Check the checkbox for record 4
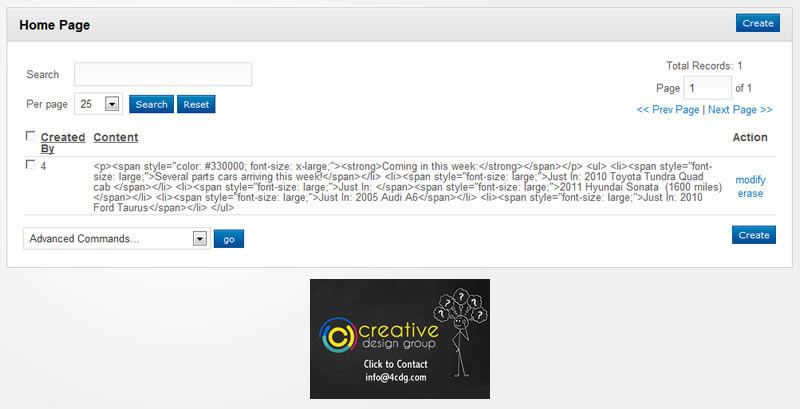The image size is (800, 409). pyautogui.click(x=31, y=165)
